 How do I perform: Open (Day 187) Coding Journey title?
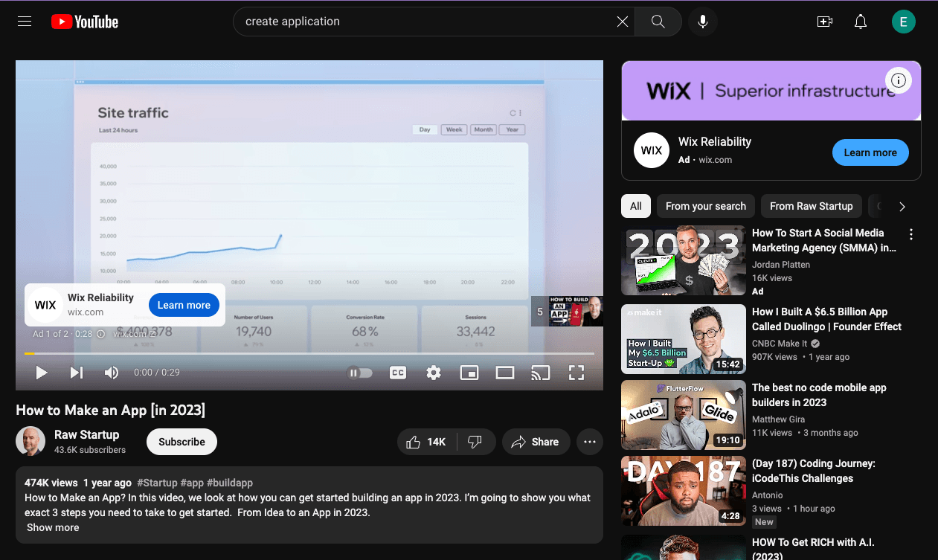coord(814,471)
